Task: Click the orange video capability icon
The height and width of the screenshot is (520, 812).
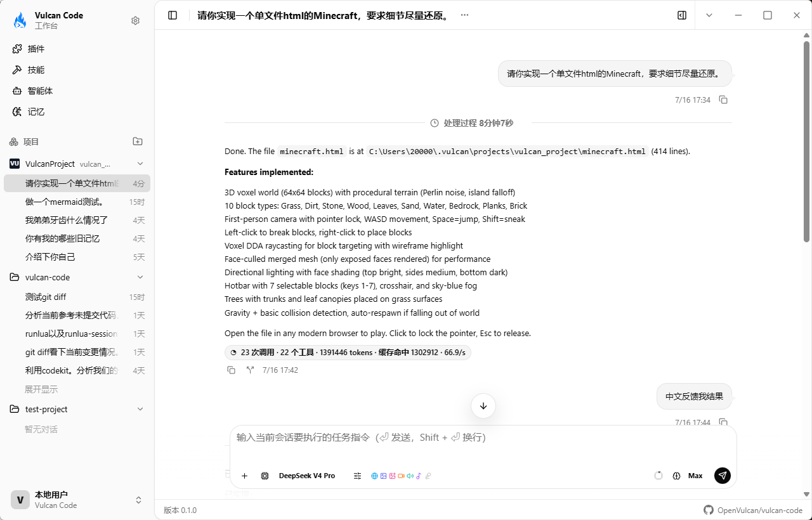Action: click(402, 476)
